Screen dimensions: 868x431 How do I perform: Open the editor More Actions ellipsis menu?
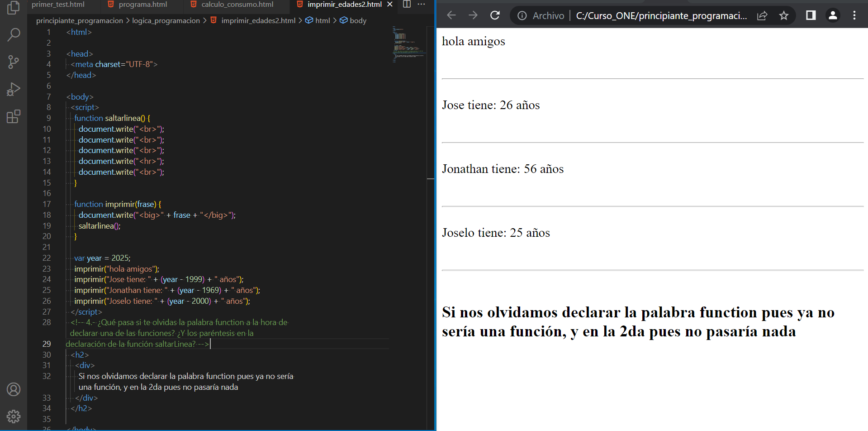[421, 4]
